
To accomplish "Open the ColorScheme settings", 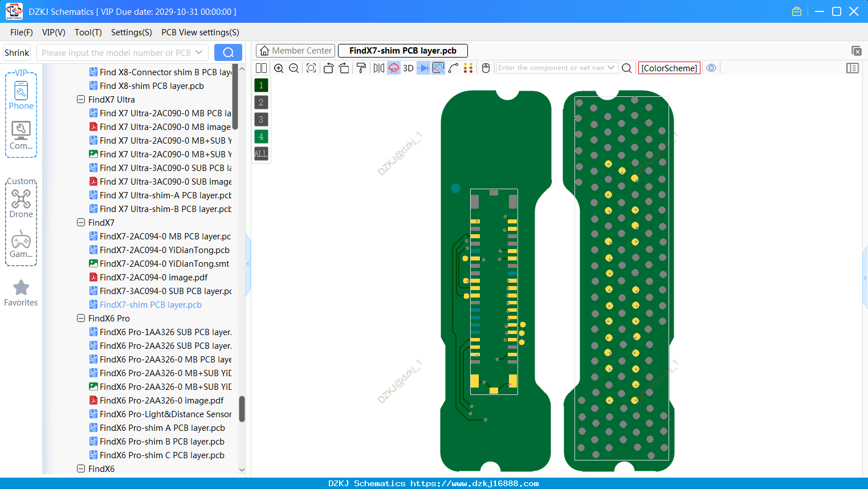I will 669,68.
